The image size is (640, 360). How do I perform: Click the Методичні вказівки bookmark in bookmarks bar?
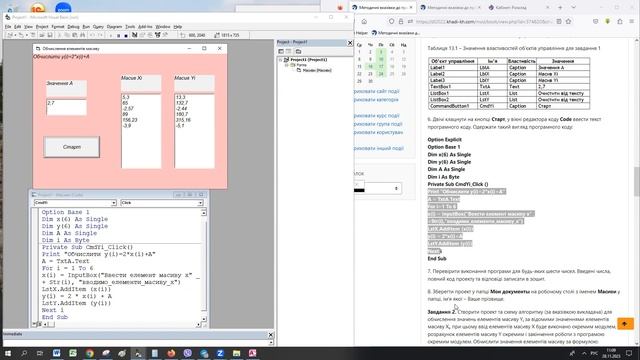[x=396, y=33]
